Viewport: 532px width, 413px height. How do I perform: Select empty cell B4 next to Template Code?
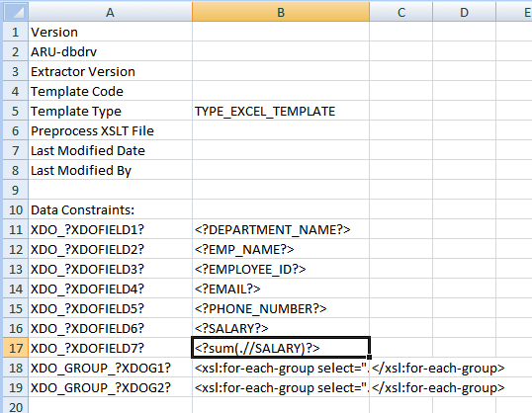281,91
